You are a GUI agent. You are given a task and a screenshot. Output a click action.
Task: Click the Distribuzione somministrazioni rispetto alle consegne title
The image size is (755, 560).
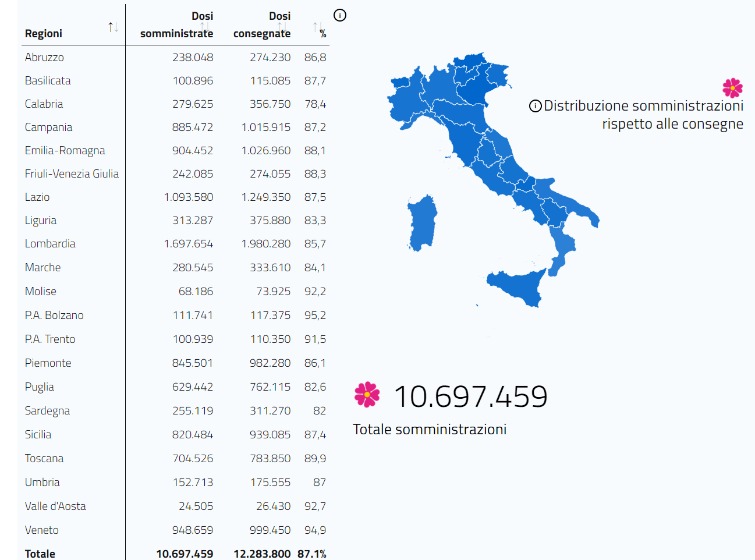tap(643, 115)
